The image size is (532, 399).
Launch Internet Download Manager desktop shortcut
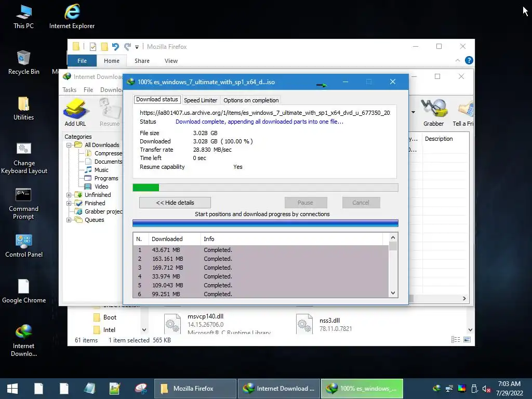(23, 340)
